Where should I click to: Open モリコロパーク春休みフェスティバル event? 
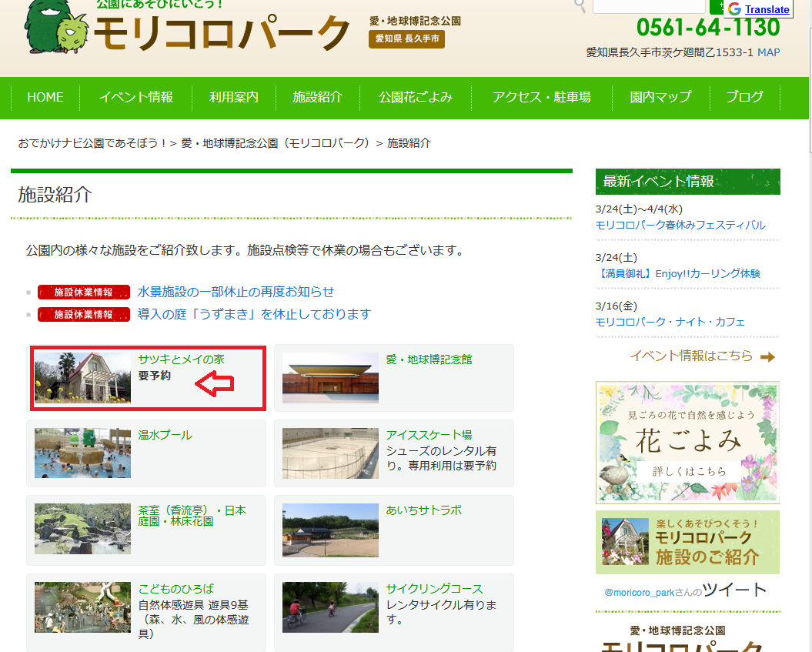pyautogui.click(x=680, y=226)
